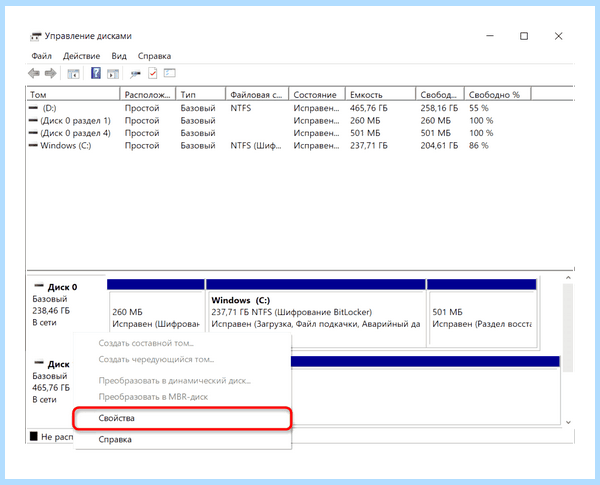600x485 pixels.
Task: Sort by the Тип column header
Action: click(x=201, y=94)
